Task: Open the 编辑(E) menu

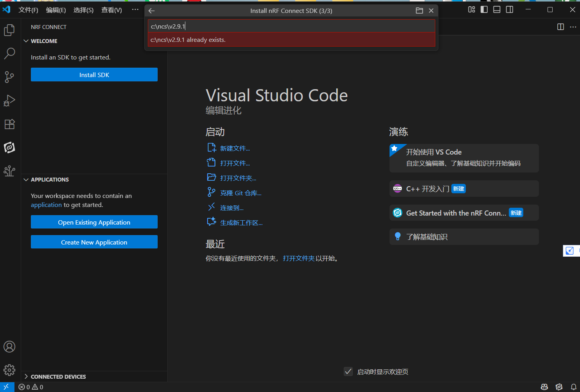Action: (x=56, y=10)
